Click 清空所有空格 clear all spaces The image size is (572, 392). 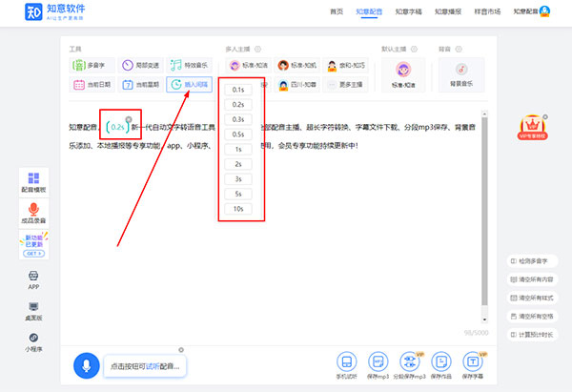532,316
